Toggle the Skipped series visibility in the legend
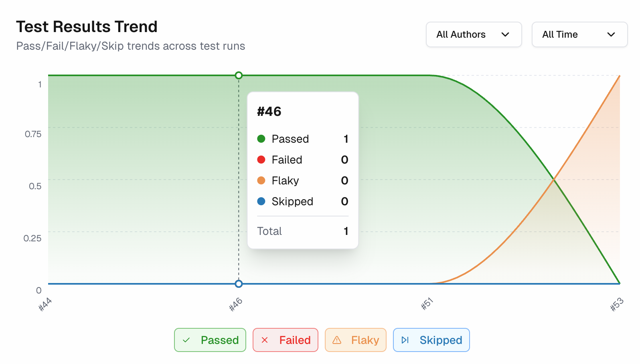This screenshot has width=640, height=364. coord(431,340)
